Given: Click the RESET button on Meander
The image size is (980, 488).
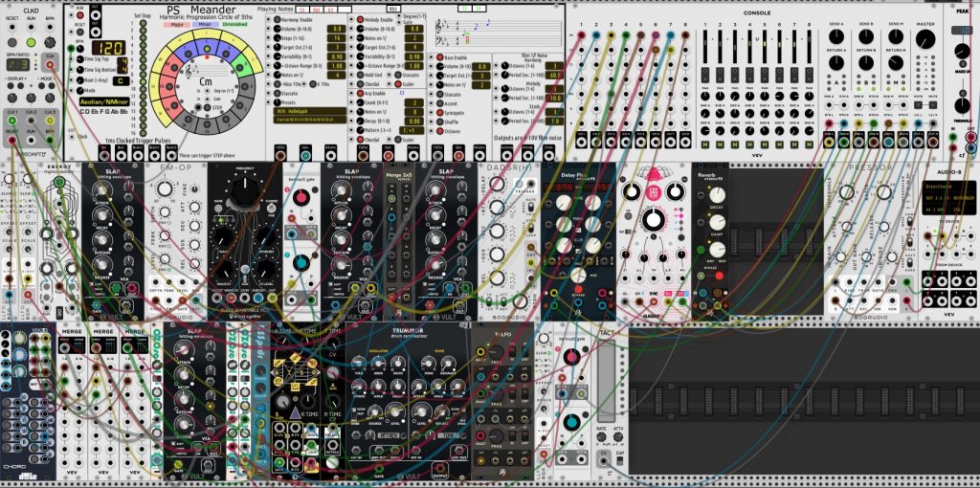Looking at the screenshot, I should (81, 30).
